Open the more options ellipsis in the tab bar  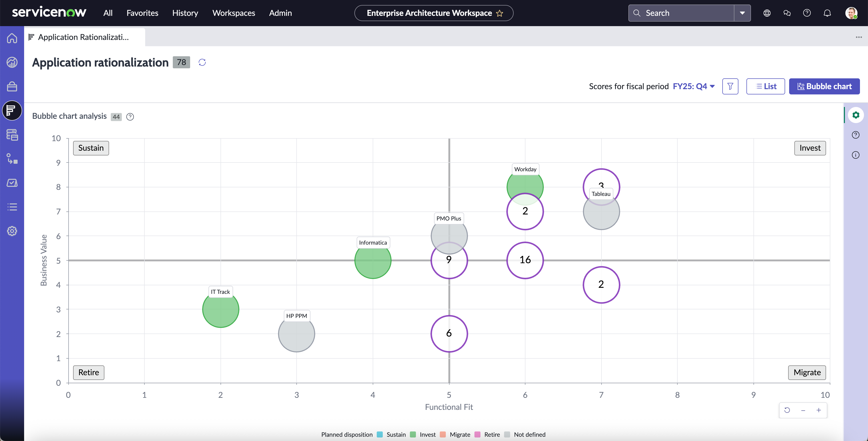click(859, 37)
